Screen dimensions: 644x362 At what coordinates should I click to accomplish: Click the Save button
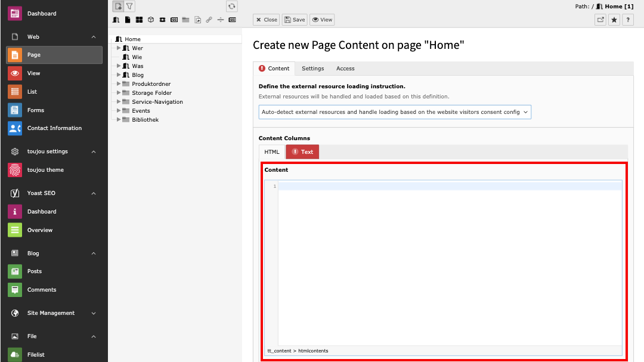coord(295,20)
